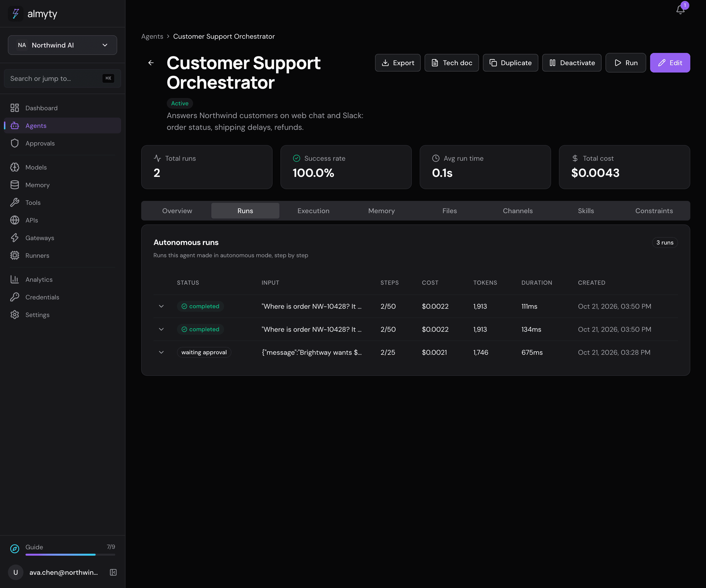Open Tools wrench item
706x588 pixels.
tap(62, 203)
